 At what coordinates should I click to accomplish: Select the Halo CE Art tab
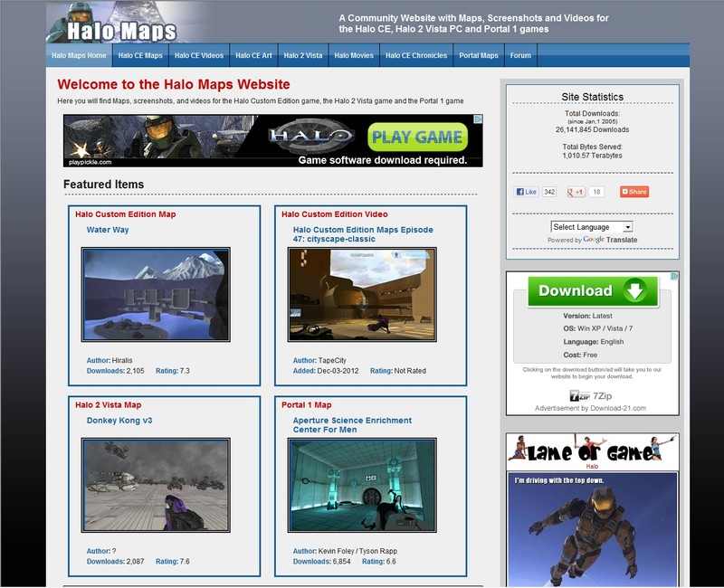253,55
